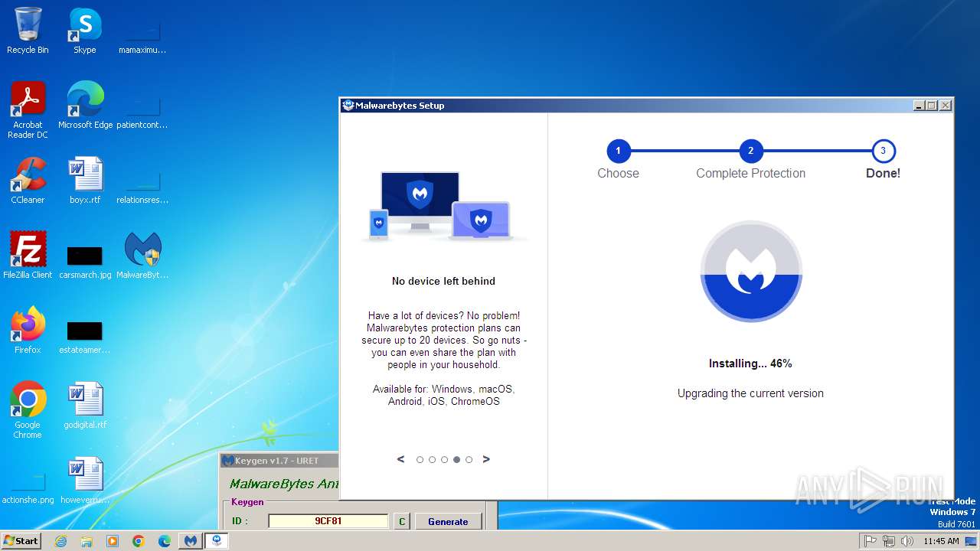Select the Microsoft Edge desktop shortcut
This screenshot has height=551, width=980.
pos(85,106)
